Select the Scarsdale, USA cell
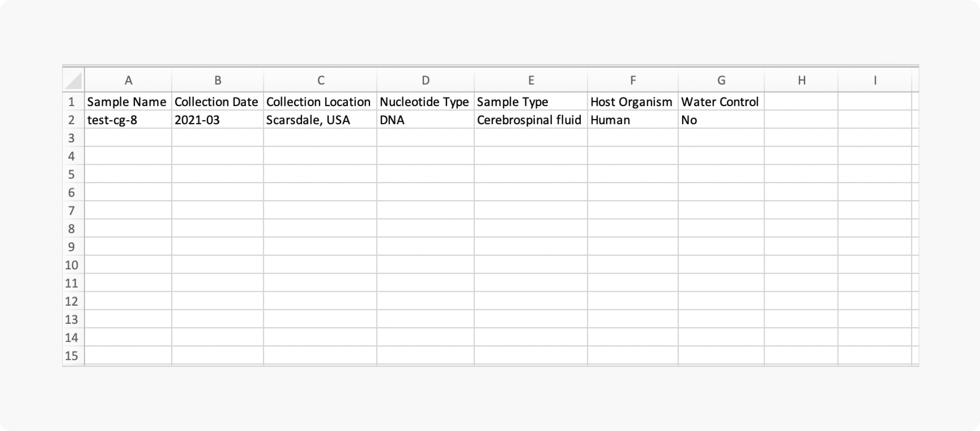The width and height of the screenshot is (980, 431). click(320, 120)
